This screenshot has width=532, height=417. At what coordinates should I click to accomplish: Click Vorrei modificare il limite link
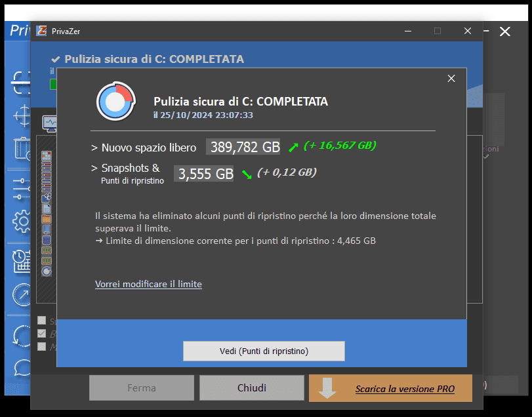point(148,284)
